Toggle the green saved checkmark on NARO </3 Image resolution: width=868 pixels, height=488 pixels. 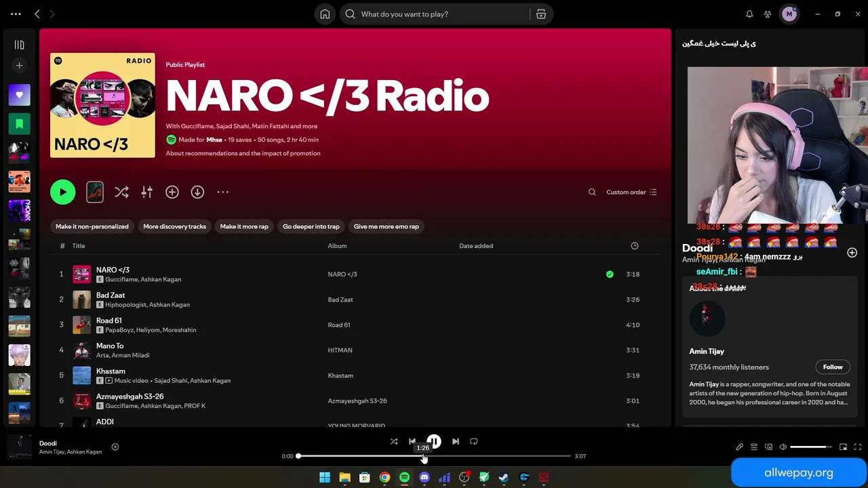[x=610, y=274]
